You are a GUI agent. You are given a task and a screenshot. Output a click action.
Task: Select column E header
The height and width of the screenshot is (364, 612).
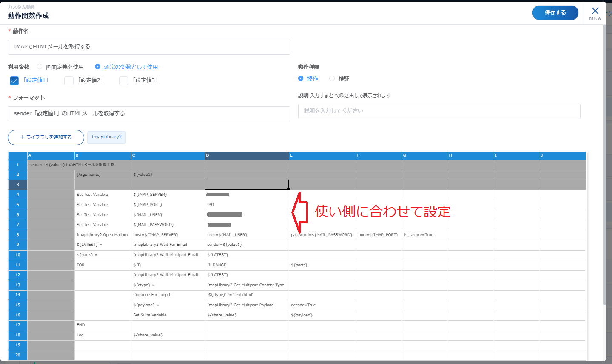pos(322,155)
